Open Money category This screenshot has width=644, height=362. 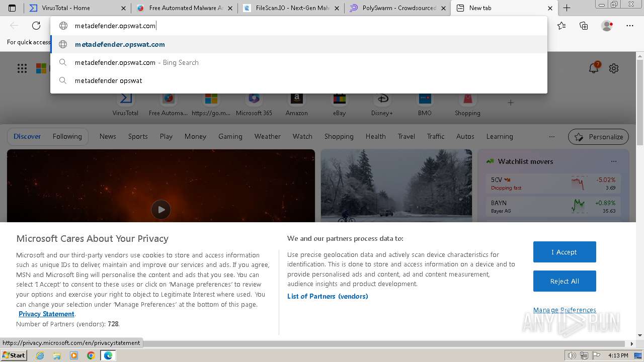coord(195,136)
